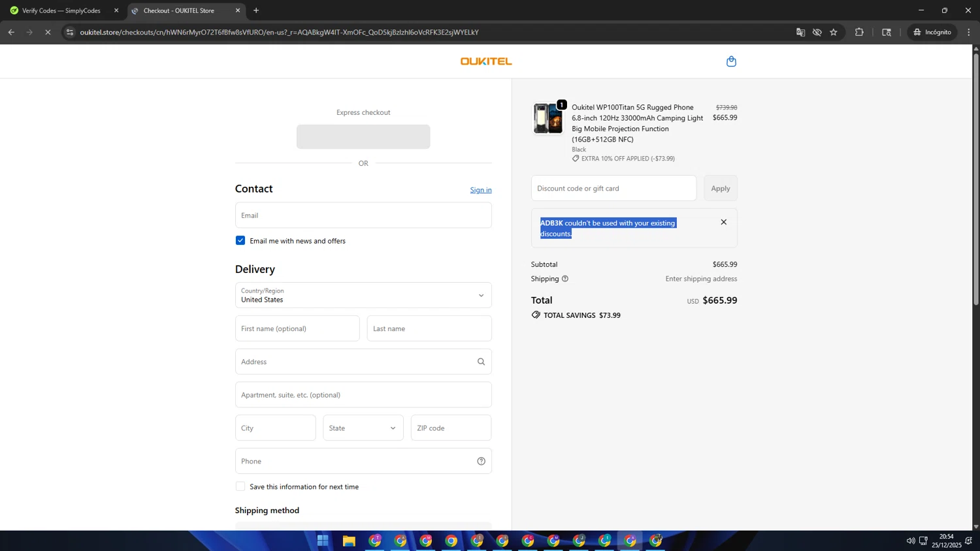This screenshot has height=551, width=980.
Task: Bookmark this page with the star icon
Action: 834,32
